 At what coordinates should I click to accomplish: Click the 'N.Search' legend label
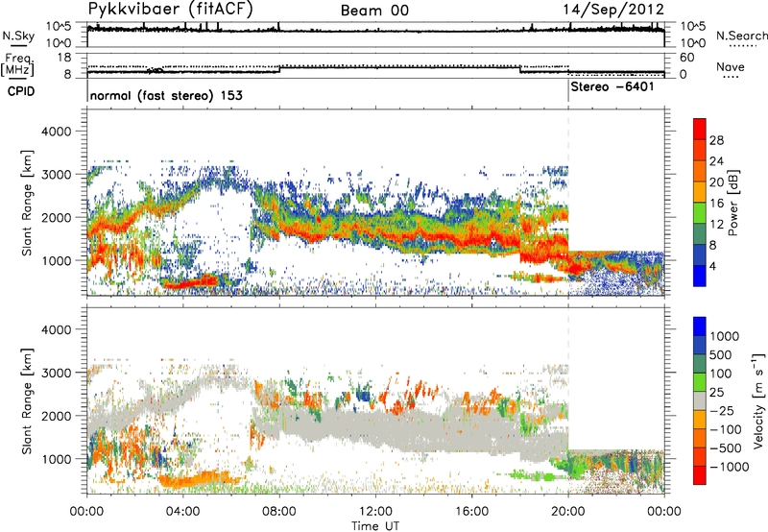pos(742,36)
